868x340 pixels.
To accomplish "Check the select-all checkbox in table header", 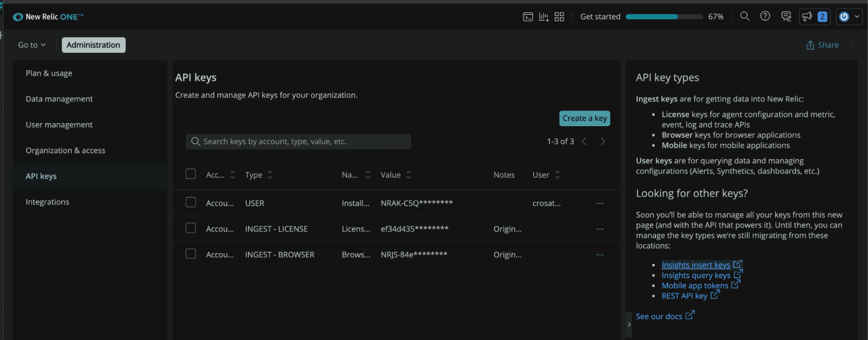I will coord(191,174).
